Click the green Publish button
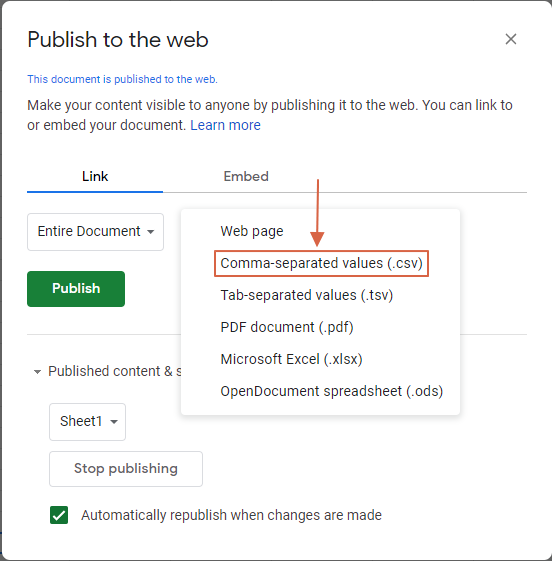The width and height of the screenshot is (552, 561). point(76,289)
